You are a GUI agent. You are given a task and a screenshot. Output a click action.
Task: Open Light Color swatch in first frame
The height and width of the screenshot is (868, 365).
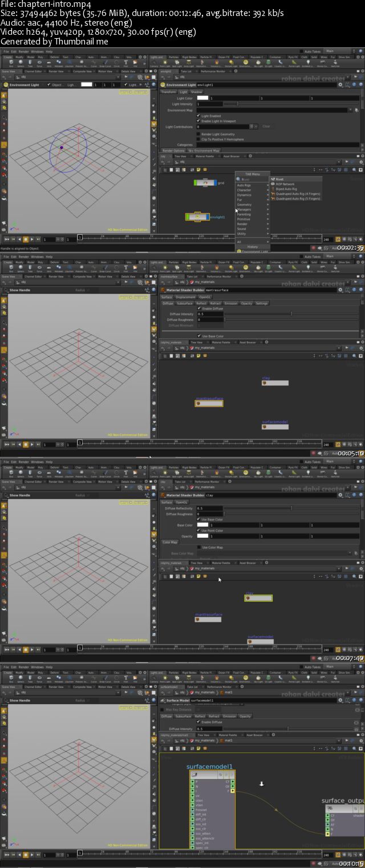click(x=202, y=98)
